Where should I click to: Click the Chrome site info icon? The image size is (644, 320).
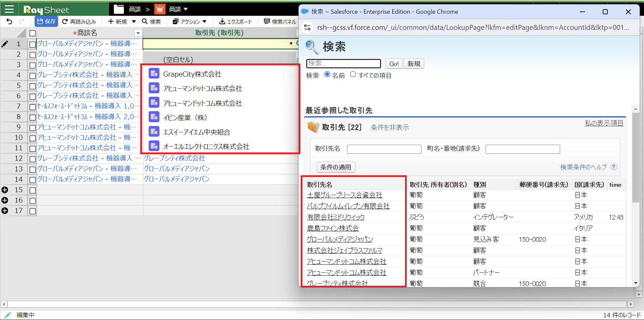click(307, 28)
